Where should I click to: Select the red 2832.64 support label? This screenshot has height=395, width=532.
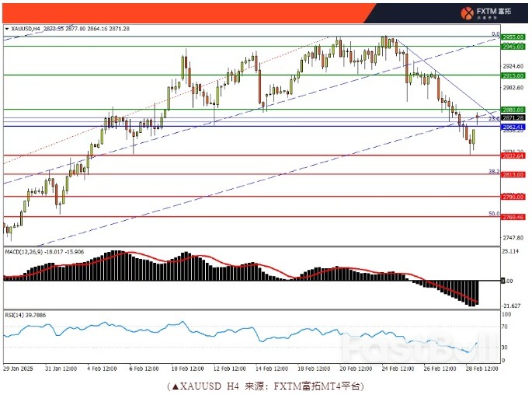[x=512, y=156]
